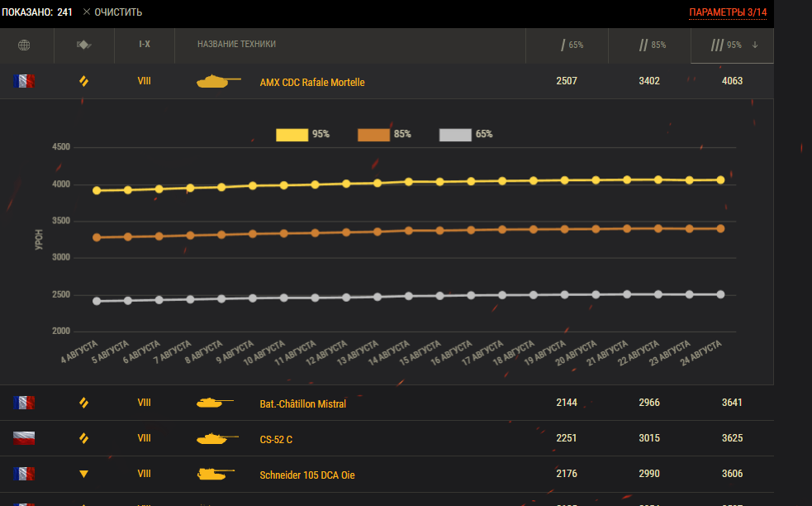Screen dimensions: 812x506
Task: Click tank silhouette of Schneider 105 DCA Oie
Action: click(216, 474)
